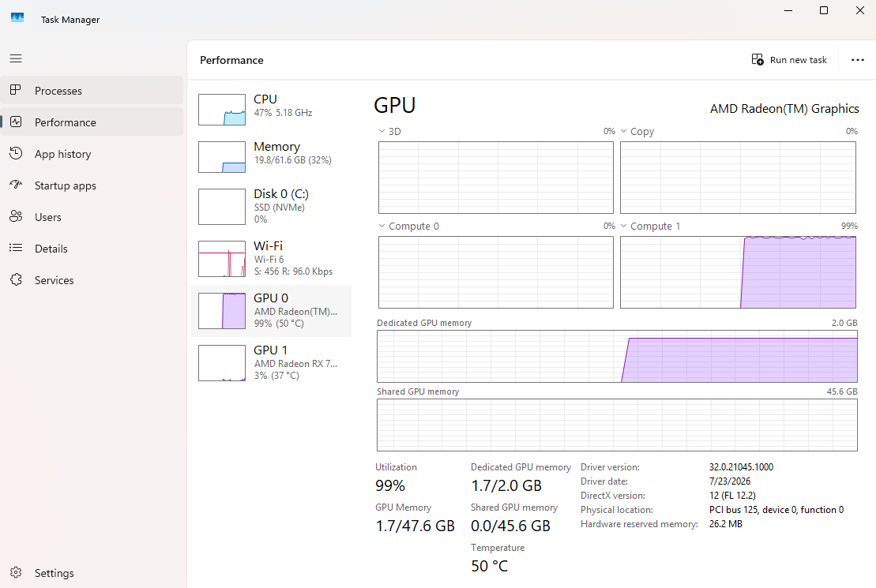
Task: Click the Compute 0 engine graph
Action: 495,272
